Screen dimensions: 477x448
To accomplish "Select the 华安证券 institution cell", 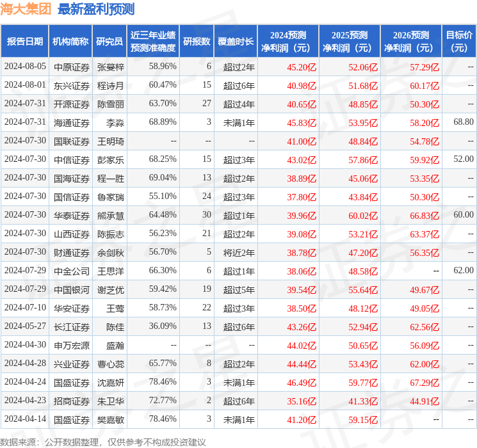I will 72,308.
